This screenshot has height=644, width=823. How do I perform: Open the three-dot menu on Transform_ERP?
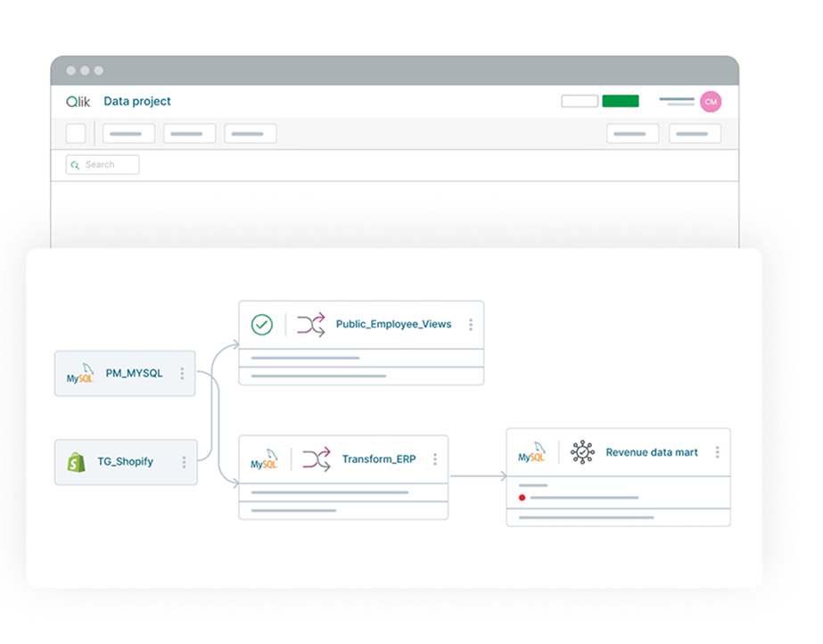[435, 458]
